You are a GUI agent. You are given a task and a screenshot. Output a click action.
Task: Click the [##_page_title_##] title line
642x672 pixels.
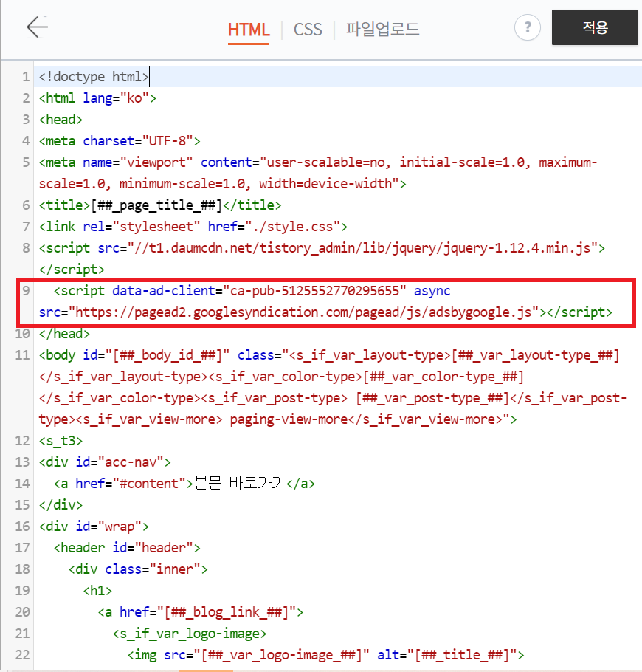click(160, 205)
